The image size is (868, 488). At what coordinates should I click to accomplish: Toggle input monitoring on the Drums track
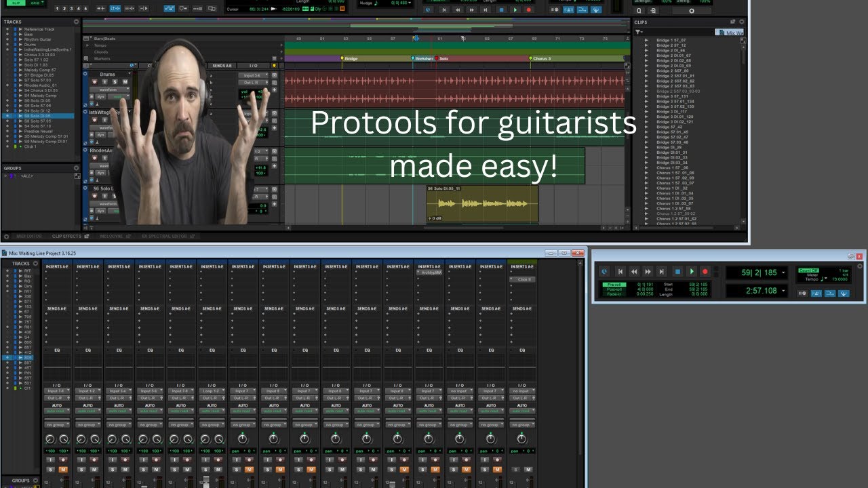[105, 82]
